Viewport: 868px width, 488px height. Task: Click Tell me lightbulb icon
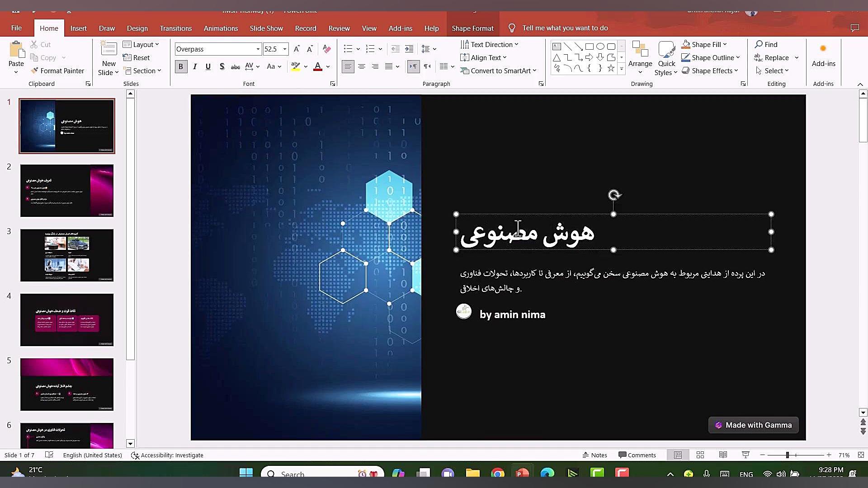512,28
